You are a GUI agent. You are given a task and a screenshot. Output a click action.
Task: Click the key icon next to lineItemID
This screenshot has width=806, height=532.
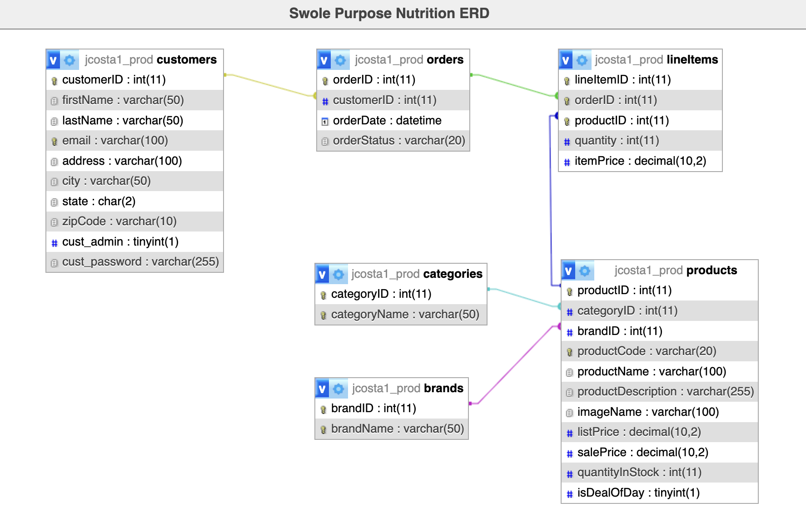pos(567,81)
